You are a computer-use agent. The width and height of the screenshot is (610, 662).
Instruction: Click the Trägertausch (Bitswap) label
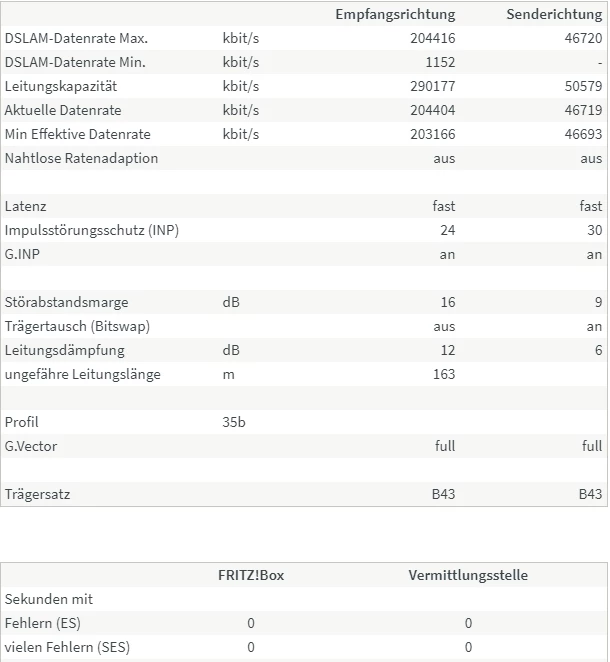click(77, 326)
